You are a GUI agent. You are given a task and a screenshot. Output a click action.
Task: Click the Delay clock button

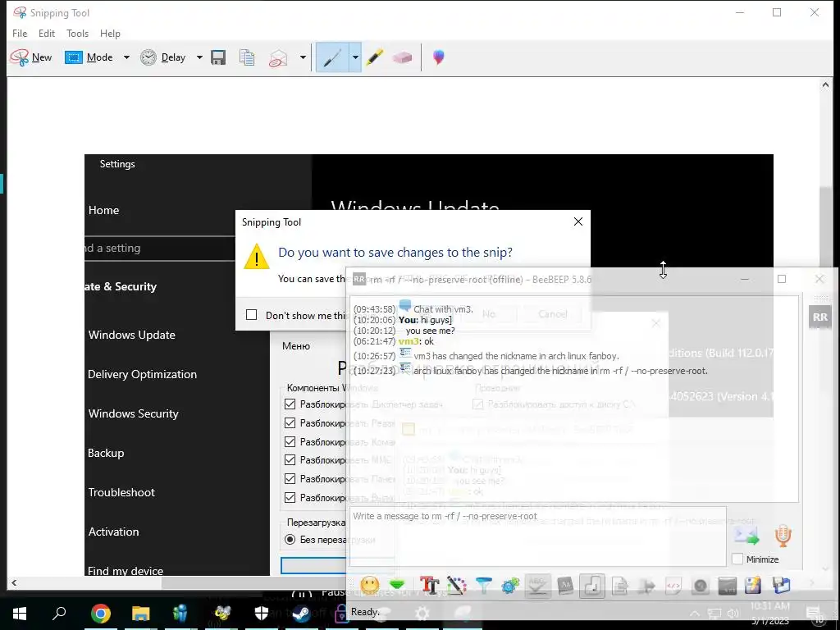163,57
